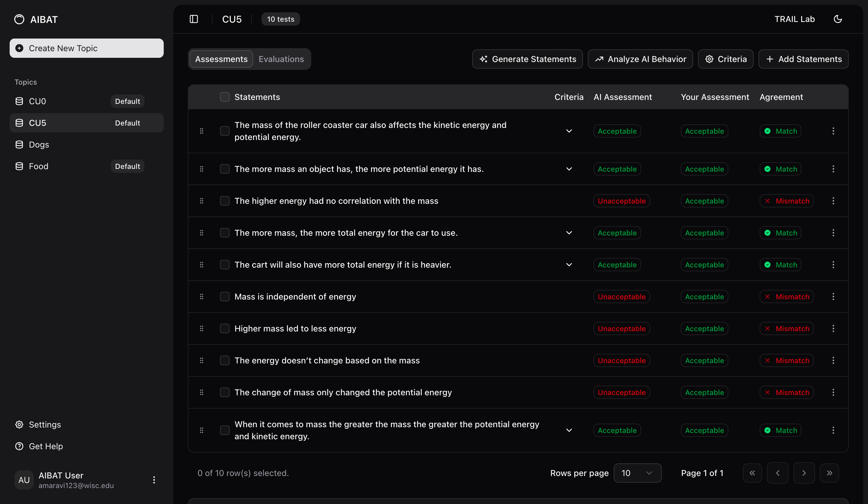Go to last page arrow
This screenshot has height=504, width=868.
pyautogui.click(x=829, y=473)
